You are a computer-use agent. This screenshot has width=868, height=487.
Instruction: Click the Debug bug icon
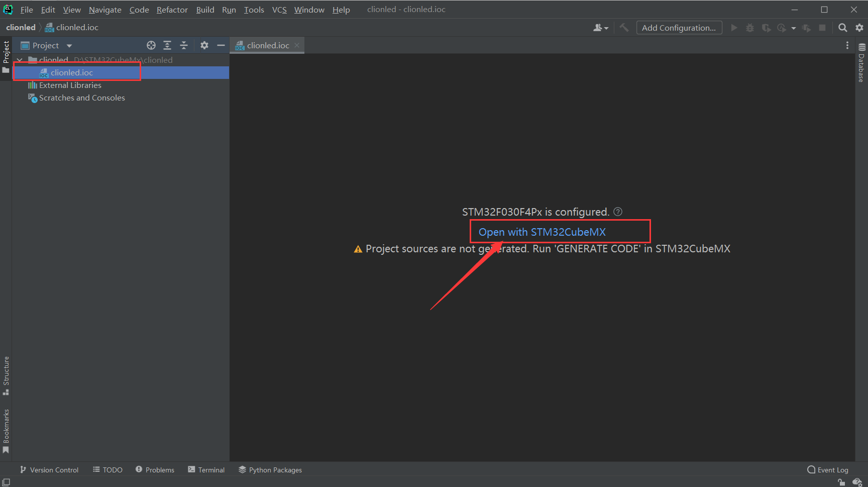750,28
